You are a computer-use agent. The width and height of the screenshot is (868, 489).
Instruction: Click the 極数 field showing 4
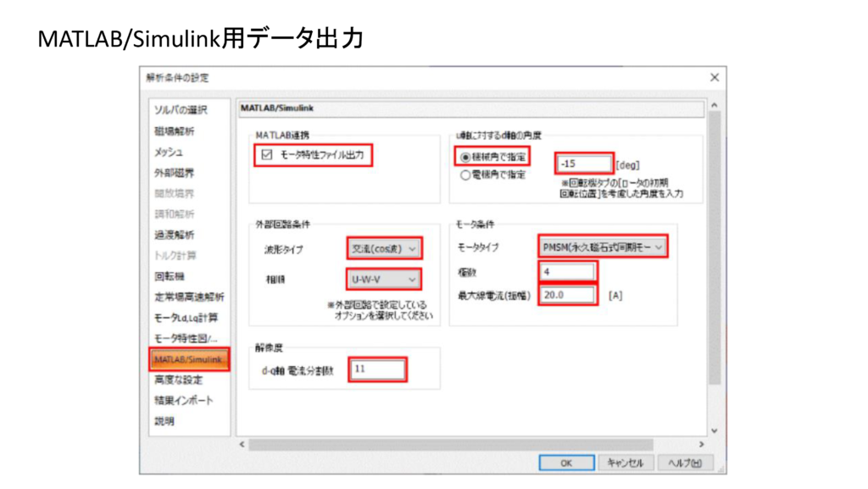point(568,271)
